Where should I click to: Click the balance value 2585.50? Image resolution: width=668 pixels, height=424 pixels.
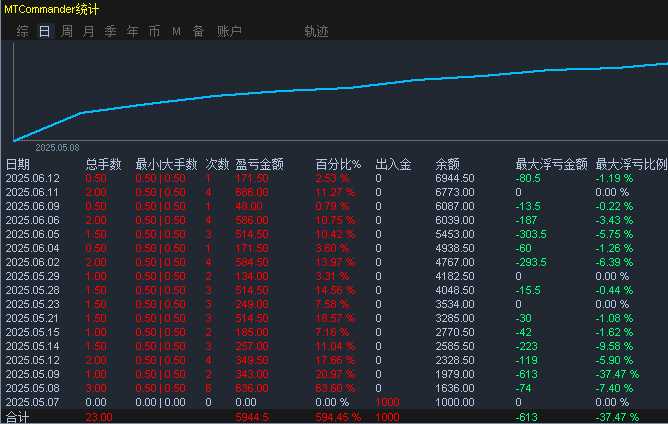[455, 346]
